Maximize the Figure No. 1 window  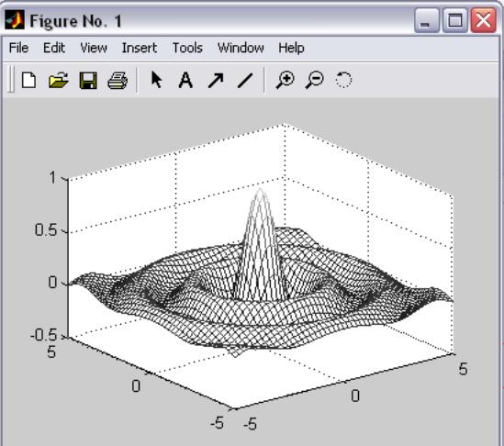[454, 20]
